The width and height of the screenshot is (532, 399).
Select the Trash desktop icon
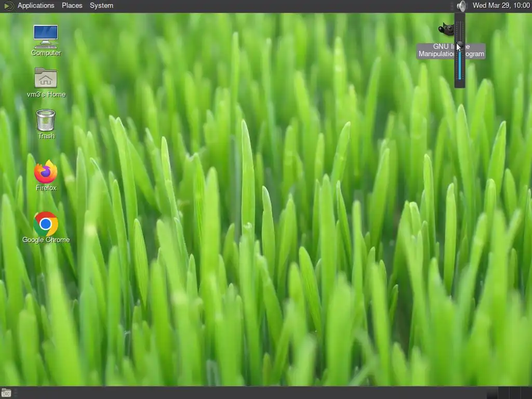[x=46, y=120]
